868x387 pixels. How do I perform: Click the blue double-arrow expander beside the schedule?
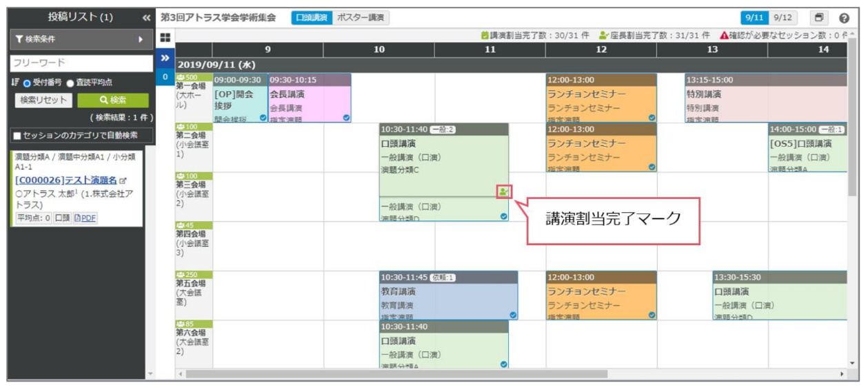(x=165, y=59)
